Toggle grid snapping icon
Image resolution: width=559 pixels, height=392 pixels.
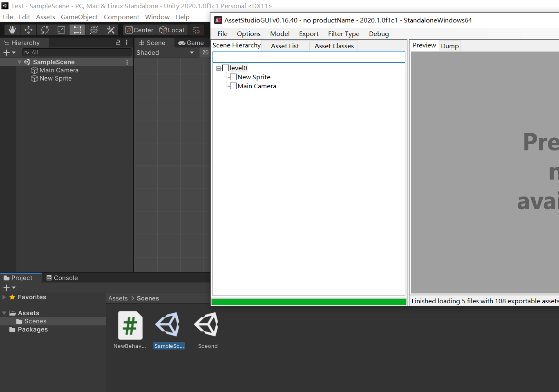tap(196, 30)
